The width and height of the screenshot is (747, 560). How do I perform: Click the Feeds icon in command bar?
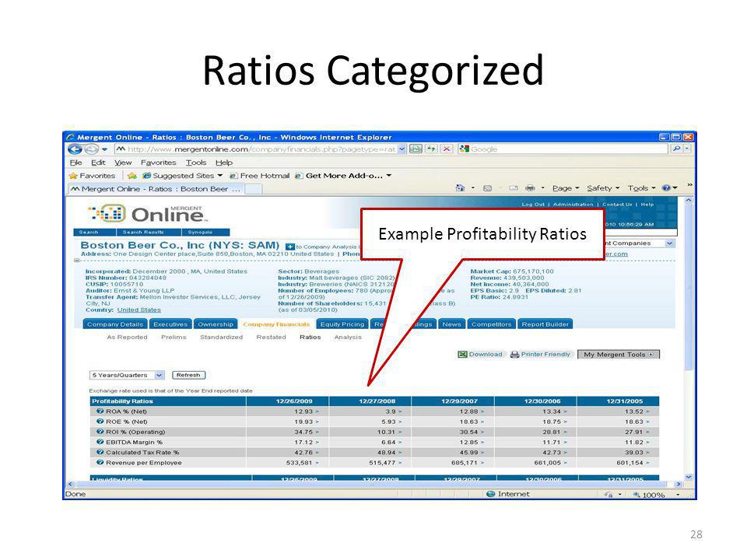487,188
